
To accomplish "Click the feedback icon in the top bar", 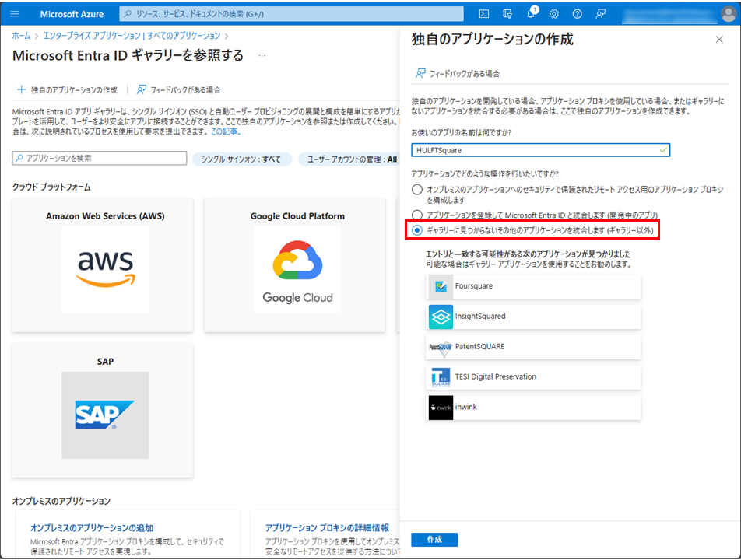I will tap(600, 13).
